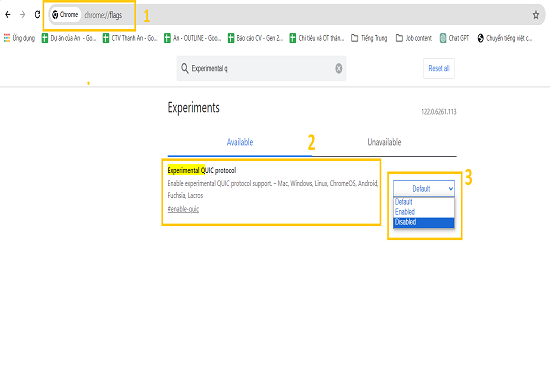
Task: Click the Experimental QUIC protocol title
Action: click(202, 170)
